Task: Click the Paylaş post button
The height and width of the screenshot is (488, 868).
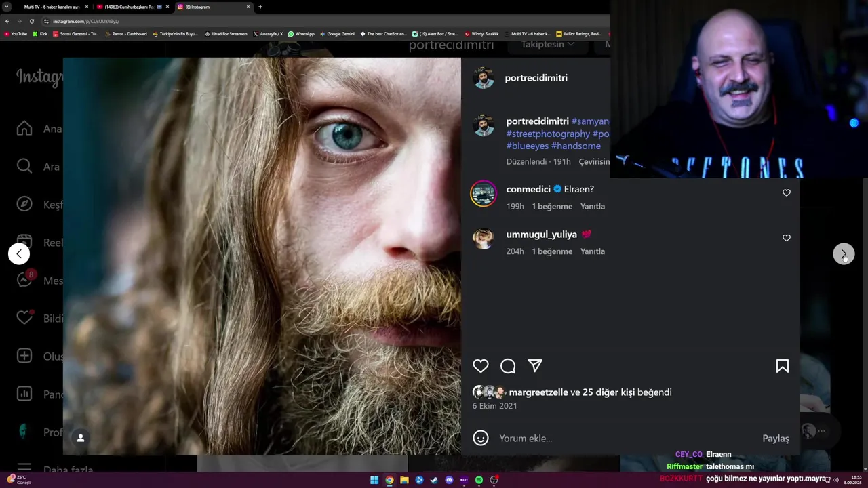Action: (776, 439)
